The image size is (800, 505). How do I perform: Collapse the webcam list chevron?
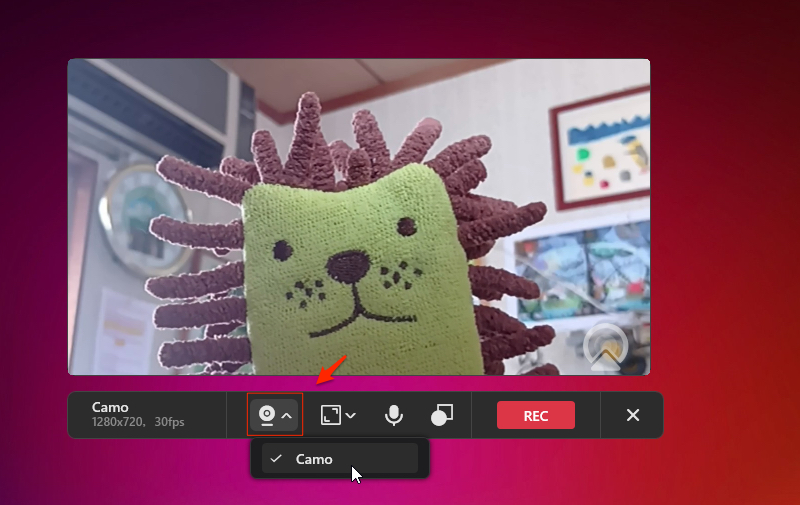(287, 415)
